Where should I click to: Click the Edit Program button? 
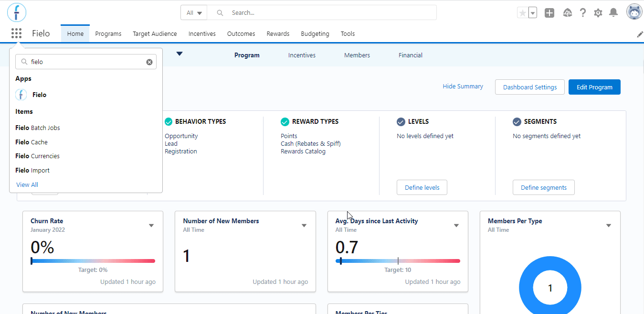[594, 87]
